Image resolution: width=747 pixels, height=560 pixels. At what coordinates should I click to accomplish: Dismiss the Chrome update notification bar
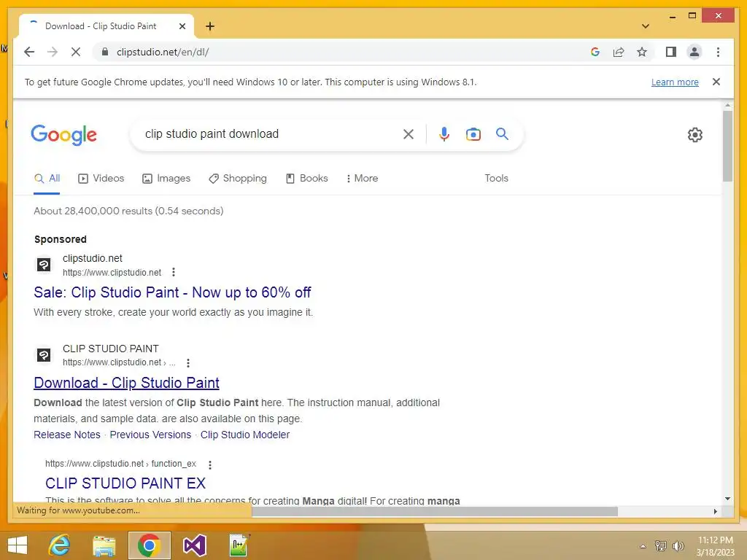[716, 82]
